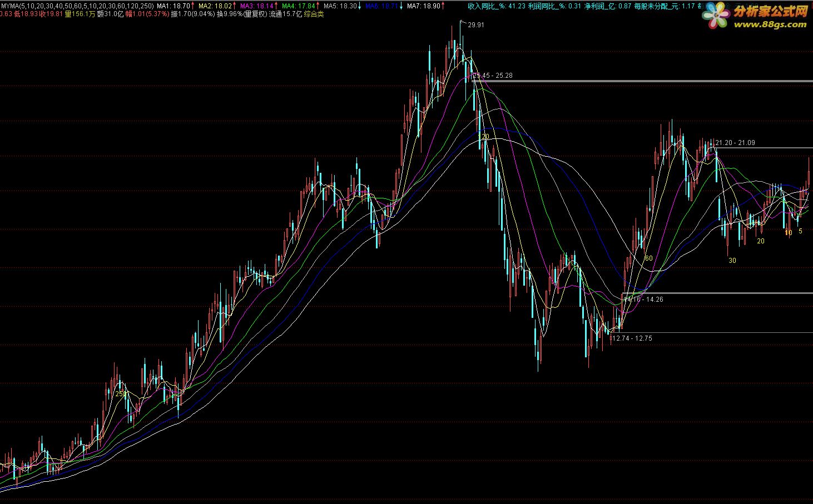This screenshot has width=813, height=504.
Task: Click 利润同比_%: 0.31 figure
Action: (555, 6)
